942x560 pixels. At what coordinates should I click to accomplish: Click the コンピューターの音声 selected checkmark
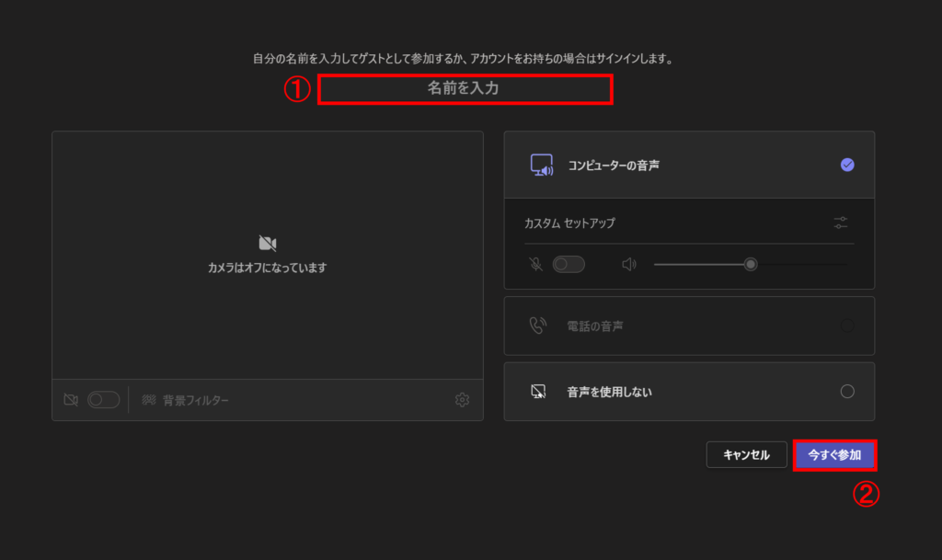click(847, 166)
